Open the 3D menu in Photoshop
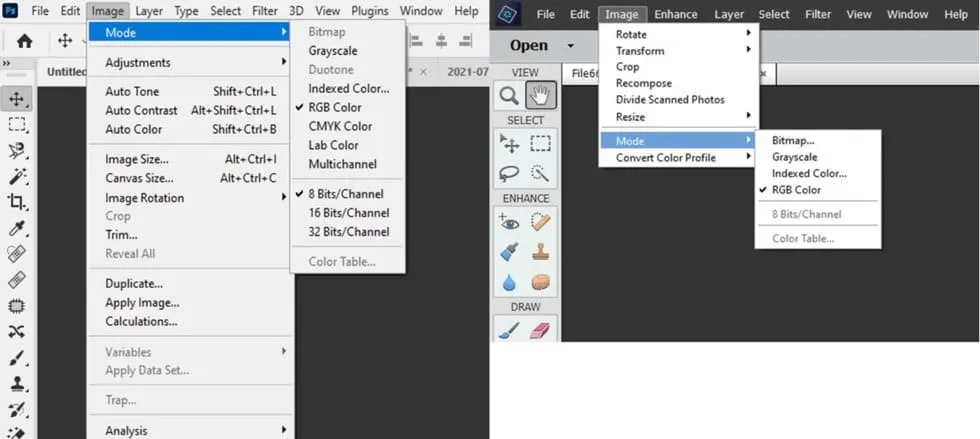Screen dimensions: 980x439 [x=296, y=11]
